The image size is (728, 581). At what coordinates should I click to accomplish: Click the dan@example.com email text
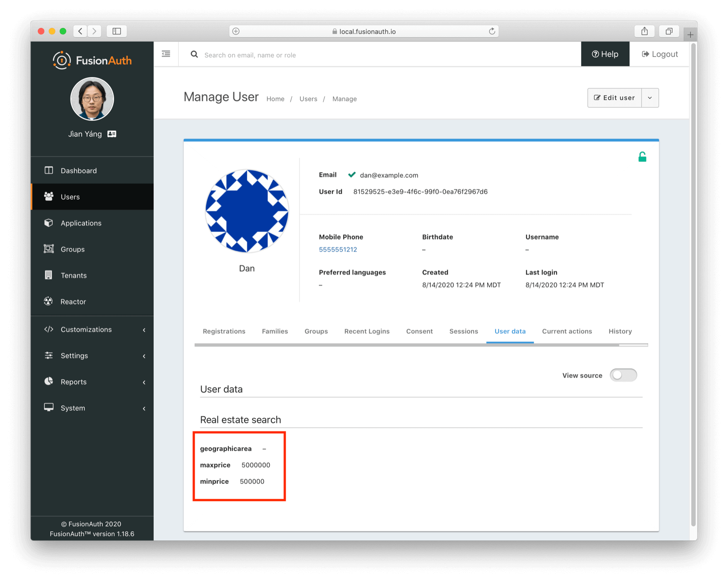coord(389,175)
